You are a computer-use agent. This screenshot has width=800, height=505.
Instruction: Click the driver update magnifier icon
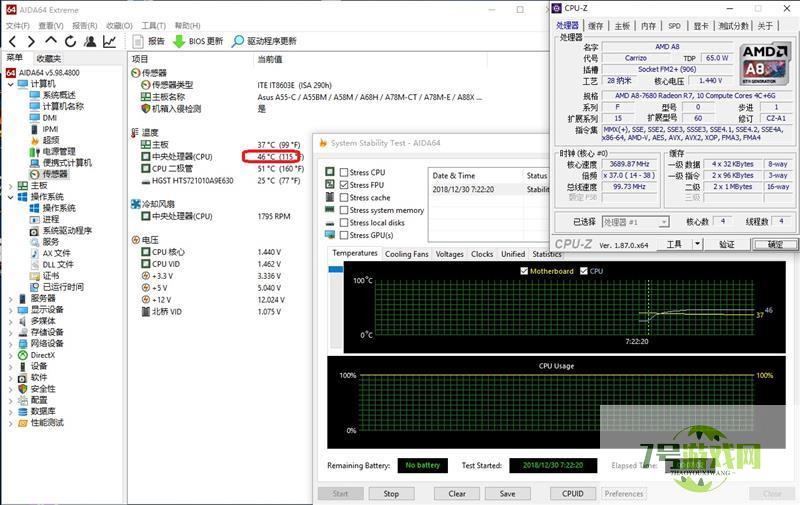coord(238,41)
